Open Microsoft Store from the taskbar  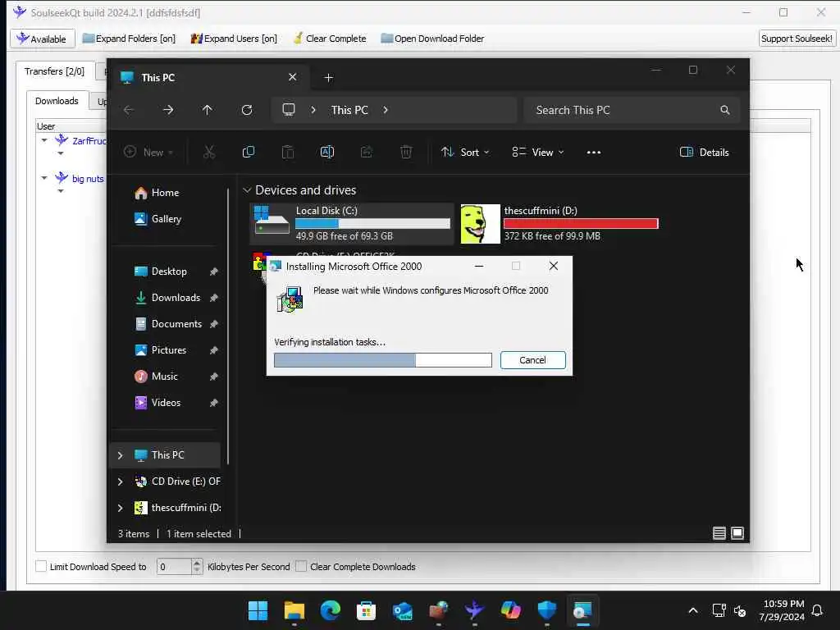[366, 610]
